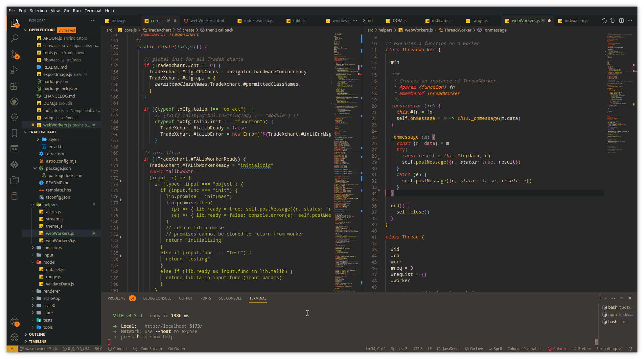
Task: Click Connect in status bar
Action: click(x=118, y=349)
